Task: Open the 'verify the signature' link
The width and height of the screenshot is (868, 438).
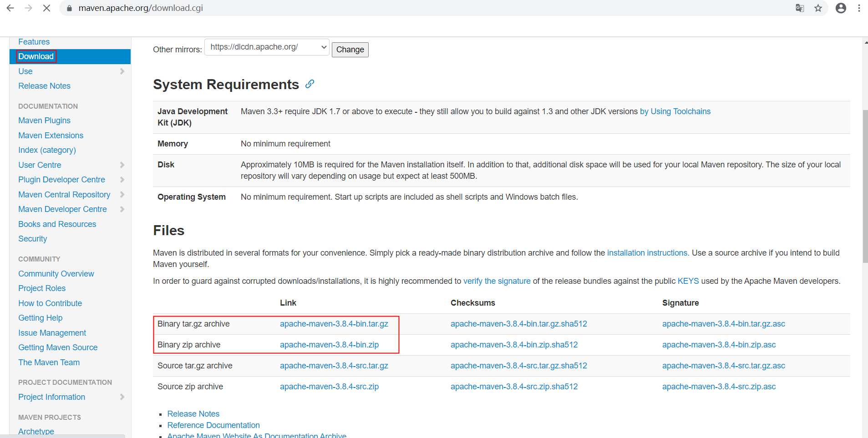Action: click(497, 281)
